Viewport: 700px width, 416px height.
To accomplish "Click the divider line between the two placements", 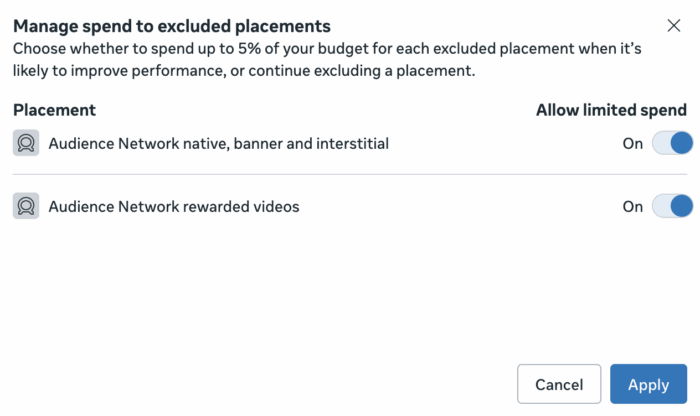I will (350, 175).
